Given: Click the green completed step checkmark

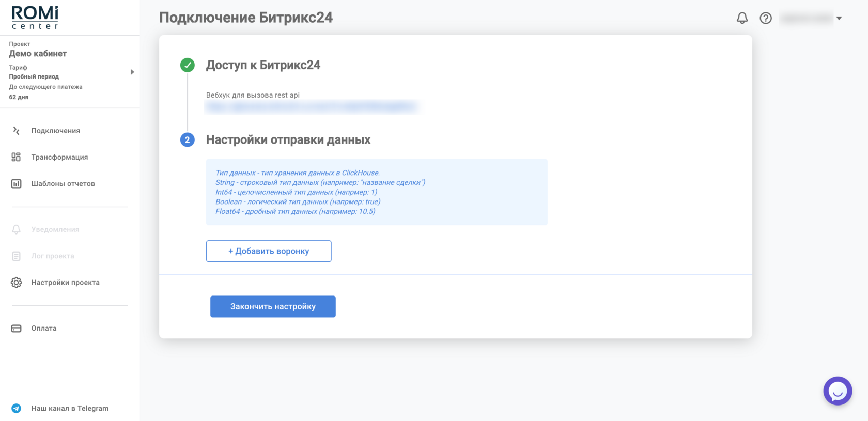Looking at the screenshot, I should pyautogui.click(x=188, y=65).
